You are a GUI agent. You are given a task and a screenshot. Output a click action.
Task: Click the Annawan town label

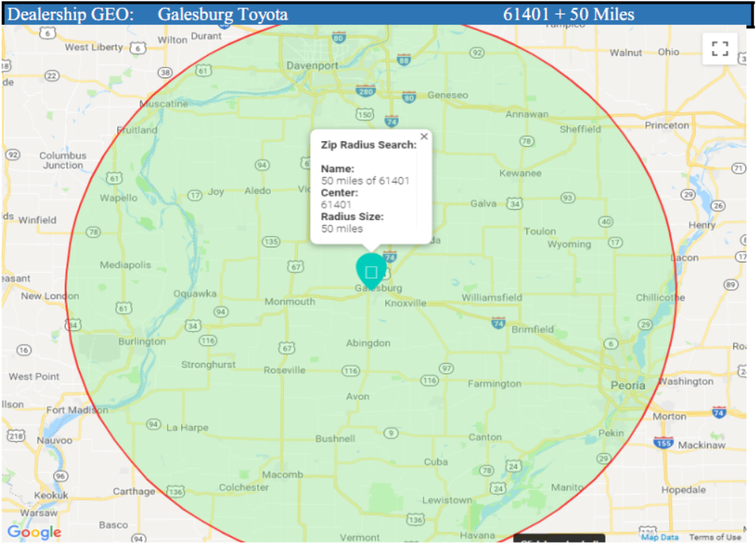point(527,114)
